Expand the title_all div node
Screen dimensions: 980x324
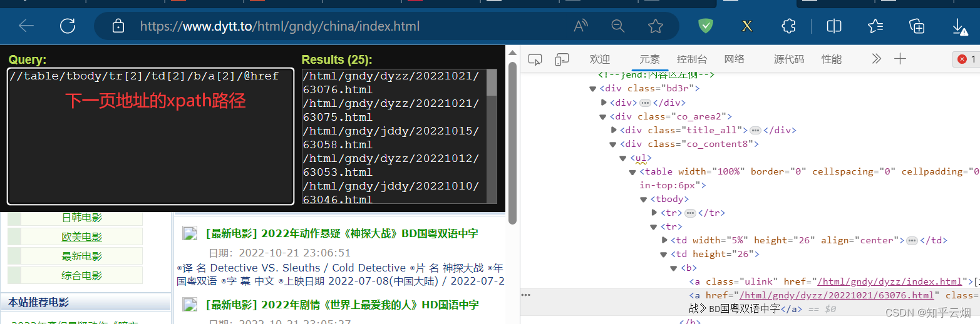tap(614, 130)
